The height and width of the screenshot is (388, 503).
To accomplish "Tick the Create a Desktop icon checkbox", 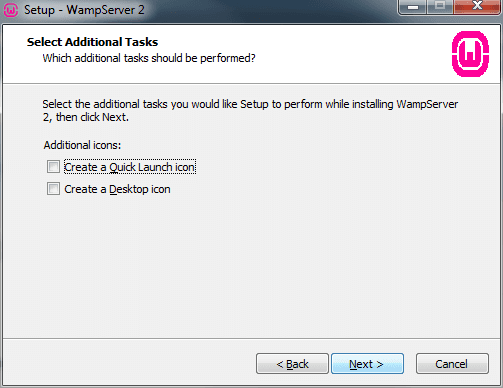I will 53,189.
